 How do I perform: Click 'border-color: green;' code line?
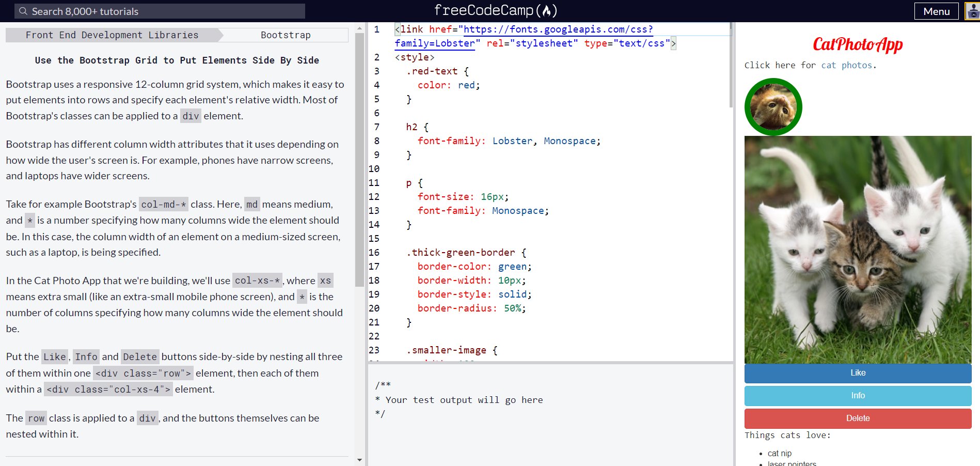click(x=475, y=267)
